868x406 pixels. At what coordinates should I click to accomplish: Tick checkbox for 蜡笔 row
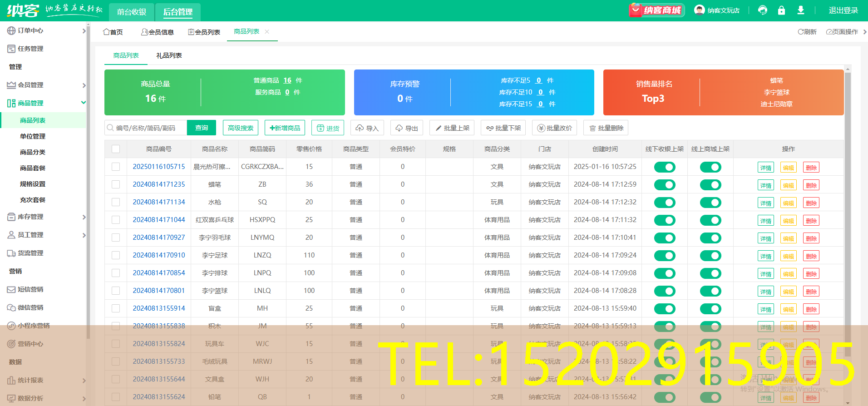point(116,184)
